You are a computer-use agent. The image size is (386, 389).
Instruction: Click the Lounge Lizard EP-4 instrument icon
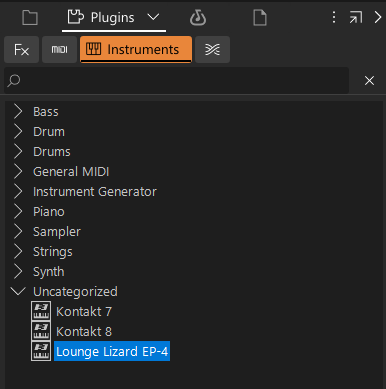pos(41,351)
